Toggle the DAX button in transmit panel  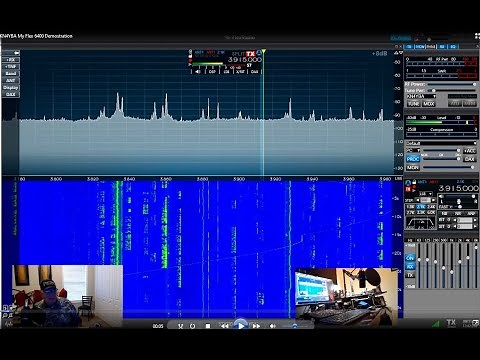point(470,159)
